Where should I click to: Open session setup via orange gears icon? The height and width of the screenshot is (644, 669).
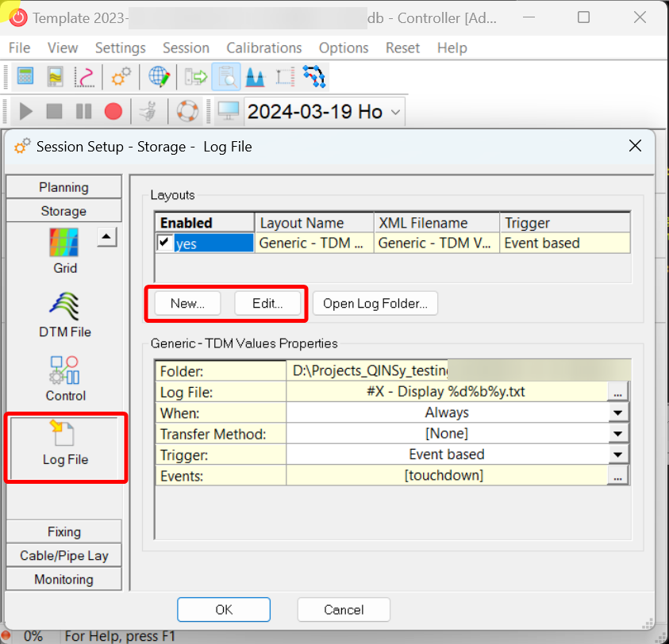pos(121,77)
